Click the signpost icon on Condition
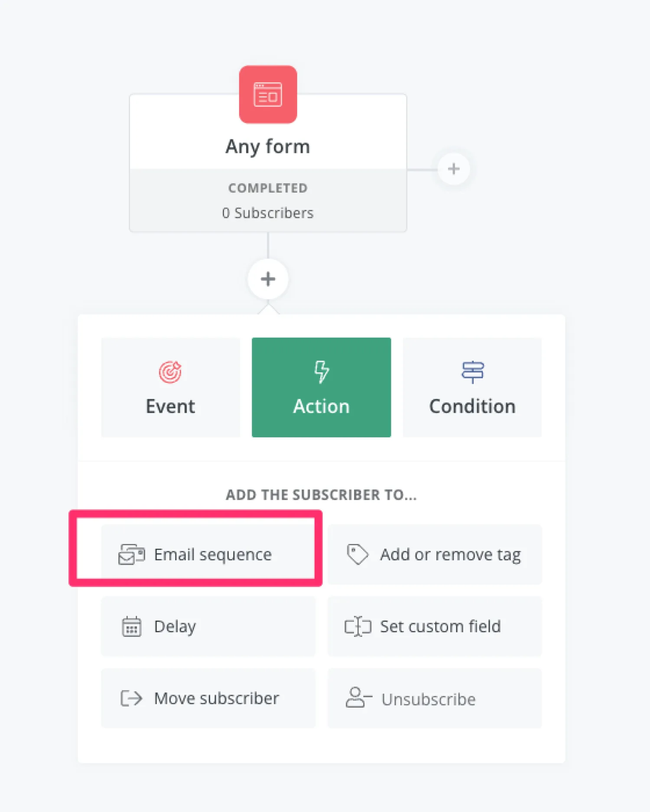650x812 pixels. [x=472, y=372]
